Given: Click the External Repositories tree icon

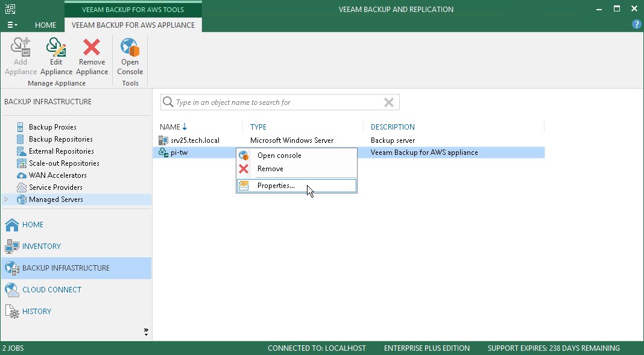Looking at the screenshot, I should (21, 151).
